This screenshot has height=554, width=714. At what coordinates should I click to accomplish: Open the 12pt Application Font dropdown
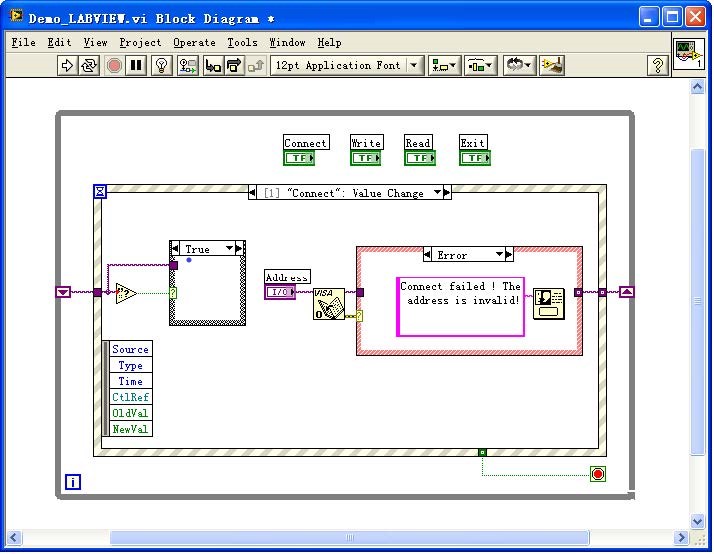(x=347, y=66)
